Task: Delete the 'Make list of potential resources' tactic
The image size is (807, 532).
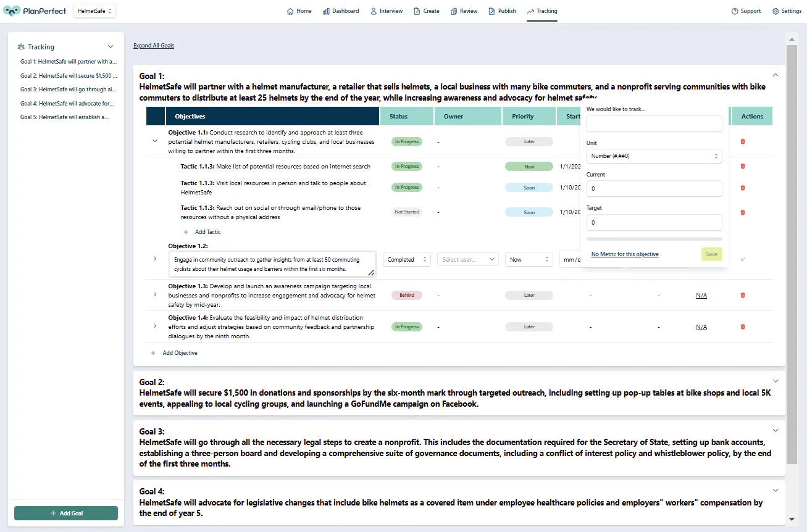Action: point(743,166)
